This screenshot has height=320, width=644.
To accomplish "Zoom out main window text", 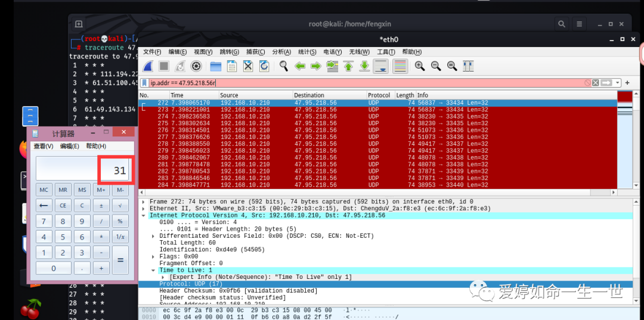I will point(436,66).
